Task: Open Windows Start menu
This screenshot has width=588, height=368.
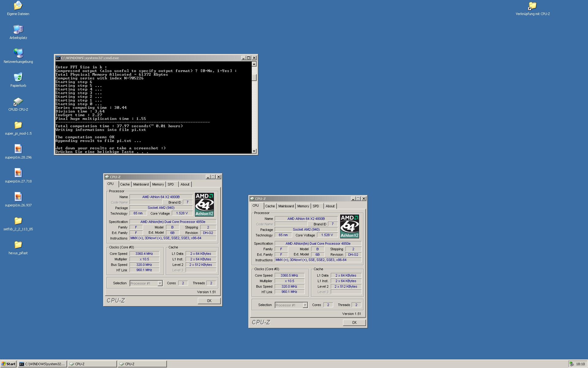Action: pos(9,364)
